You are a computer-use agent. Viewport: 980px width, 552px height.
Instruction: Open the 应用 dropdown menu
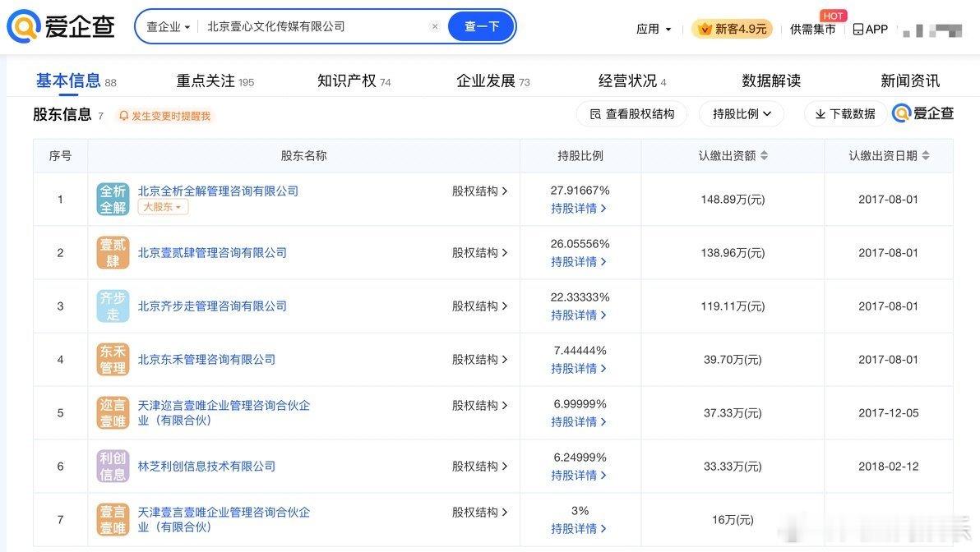point(654,29)
